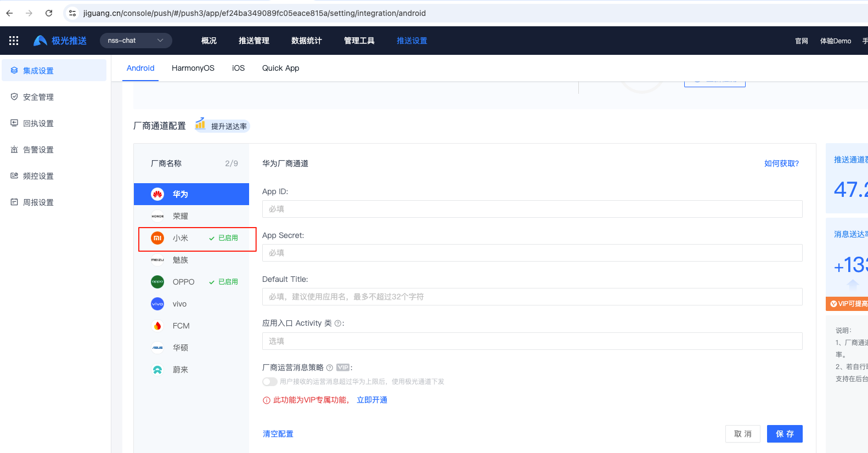Click the 回执设置 sidebar icon
Screen dimensions: 868x453
click(x=14, y=123)
